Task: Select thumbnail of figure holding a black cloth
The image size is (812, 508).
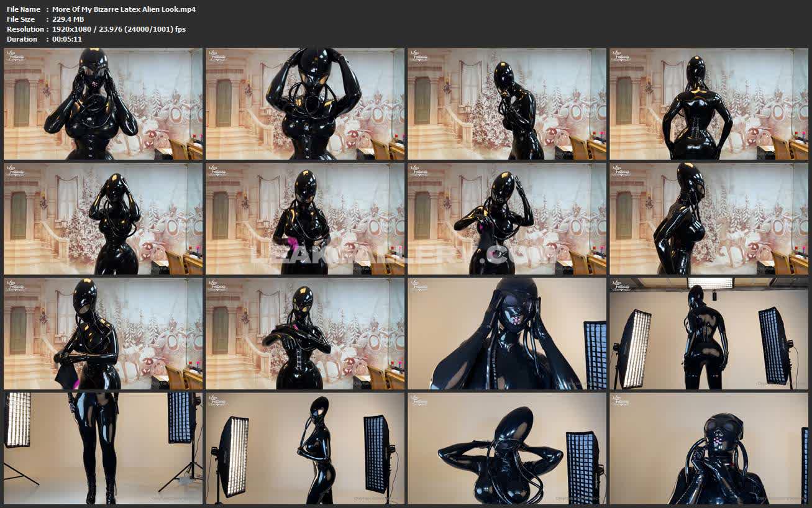Action: coord(103,333)
